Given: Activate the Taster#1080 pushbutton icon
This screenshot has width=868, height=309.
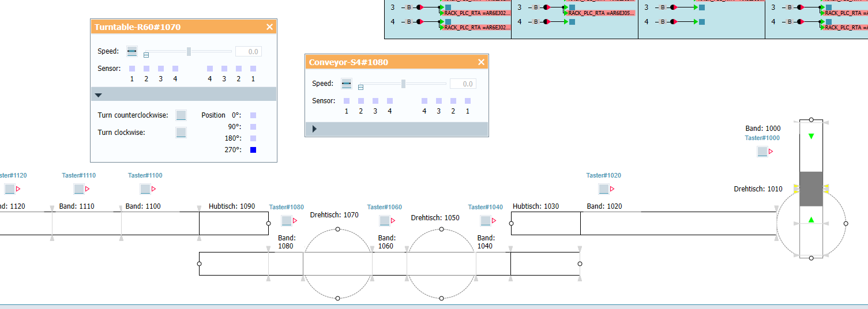Looking at the screenshot, I should tap(287, 221).
